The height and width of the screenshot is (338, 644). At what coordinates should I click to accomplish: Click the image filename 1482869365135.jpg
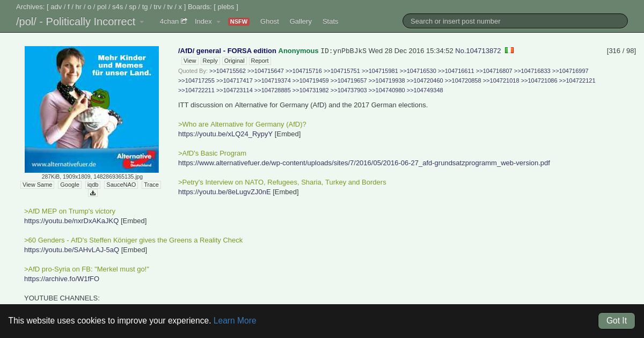click(x=118, y=177)
